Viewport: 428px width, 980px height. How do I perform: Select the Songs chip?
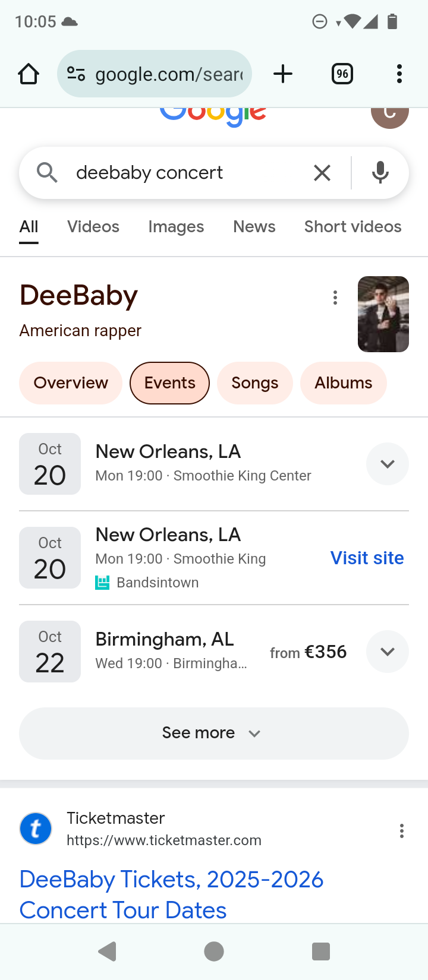click(254, 383)
